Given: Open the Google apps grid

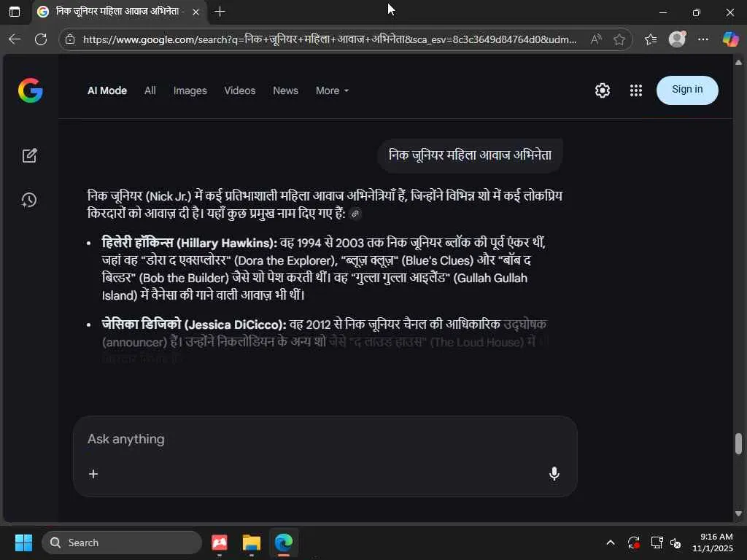Looking at the screenshot, I should click(x=636, y=90).
